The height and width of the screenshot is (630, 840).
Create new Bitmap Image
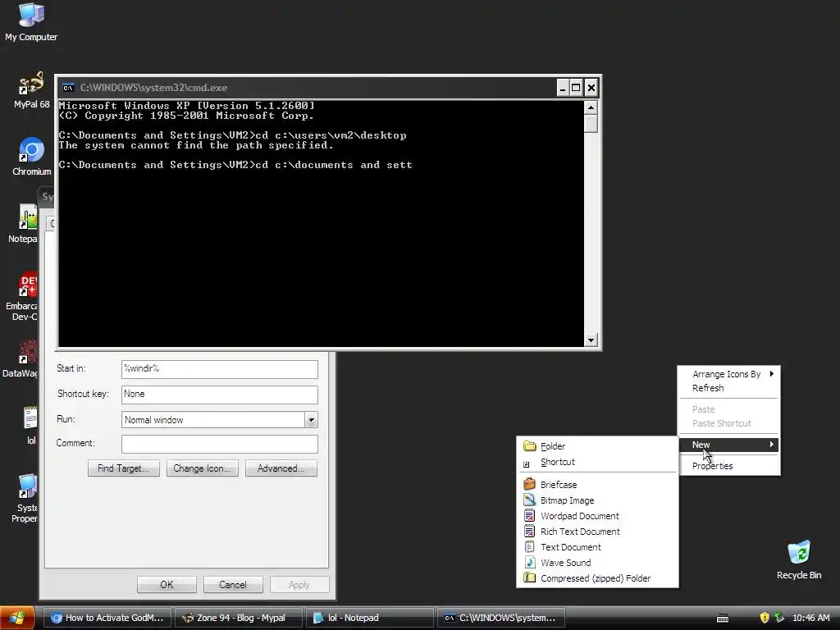[x=597, y=500]
